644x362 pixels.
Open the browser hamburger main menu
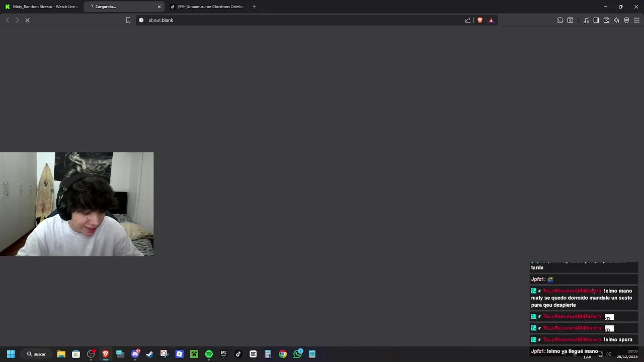pyautogui.click(x=636, y=20)
